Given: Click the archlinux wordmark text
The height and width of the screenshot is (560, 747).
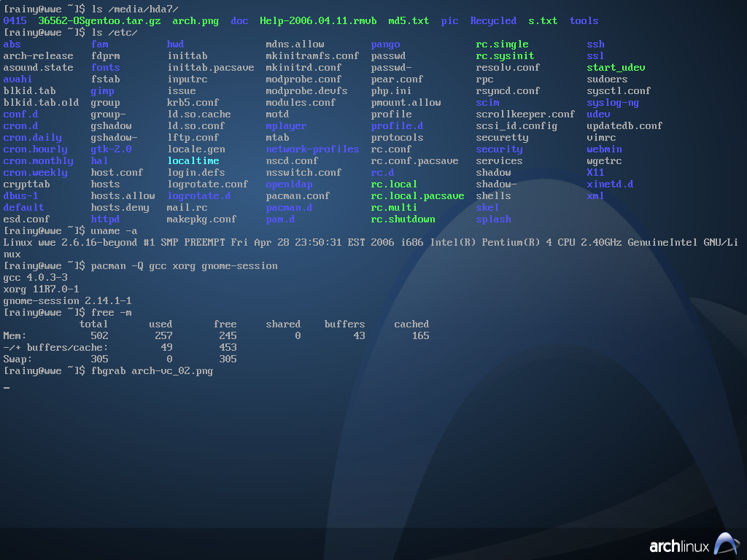Looking at the screenshot, I should (x=679, y=546).
